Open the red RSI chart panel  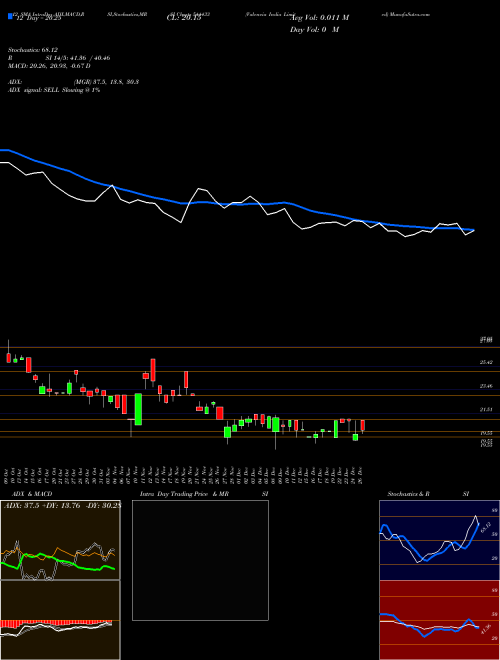pos(439,620)
